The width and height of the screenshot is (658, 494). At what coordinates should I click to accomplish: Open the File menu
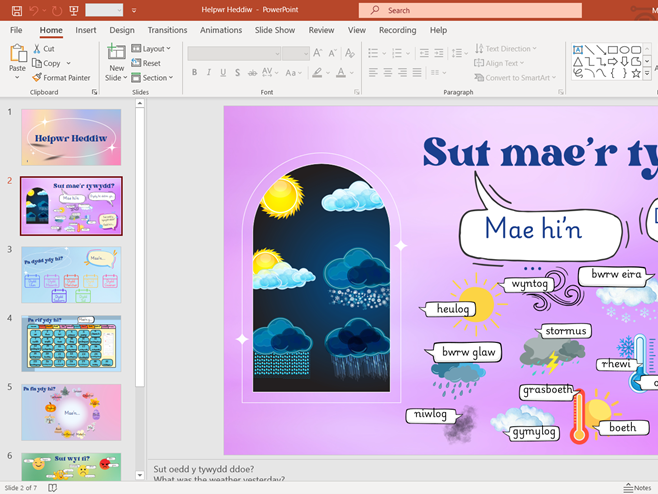click(16, 30)
